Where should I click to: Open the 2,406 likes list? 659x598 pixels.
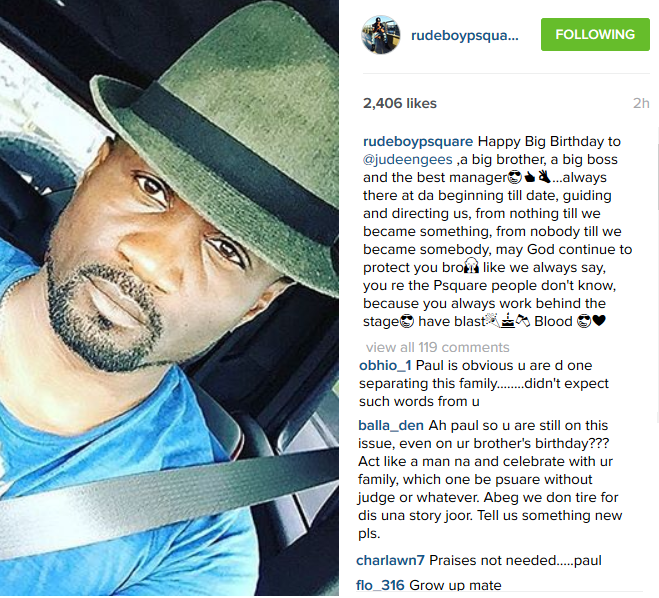(x=400, y=103)
